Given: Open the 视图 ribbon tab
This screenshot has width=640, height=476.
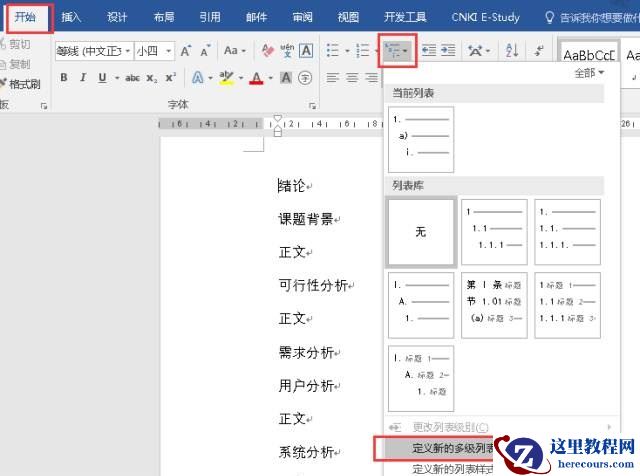Looking at the screenshot, I should tap(348, 17).
